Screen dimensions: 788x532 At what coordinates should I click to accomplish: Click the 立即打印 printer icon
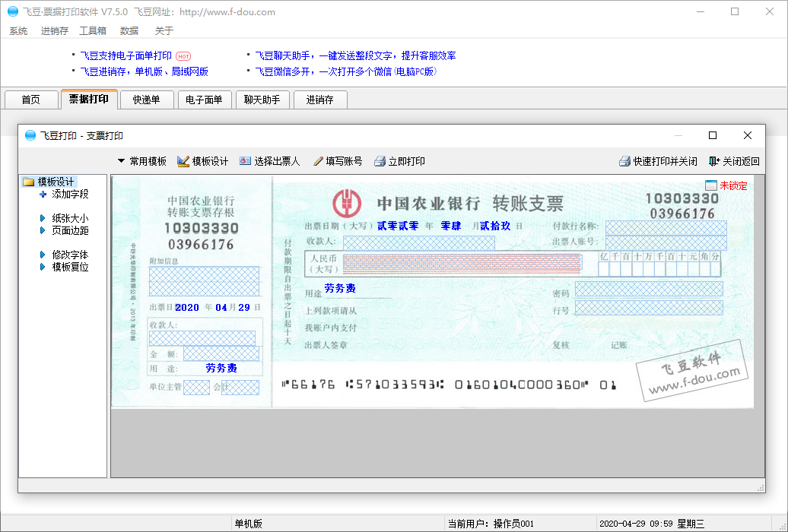point(380,161)
